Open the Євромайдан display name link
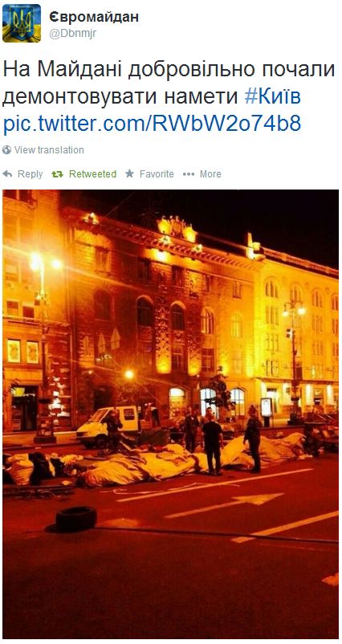Viewport: 342px width, 644px height. pyautogui.click(x=94, y=16)
